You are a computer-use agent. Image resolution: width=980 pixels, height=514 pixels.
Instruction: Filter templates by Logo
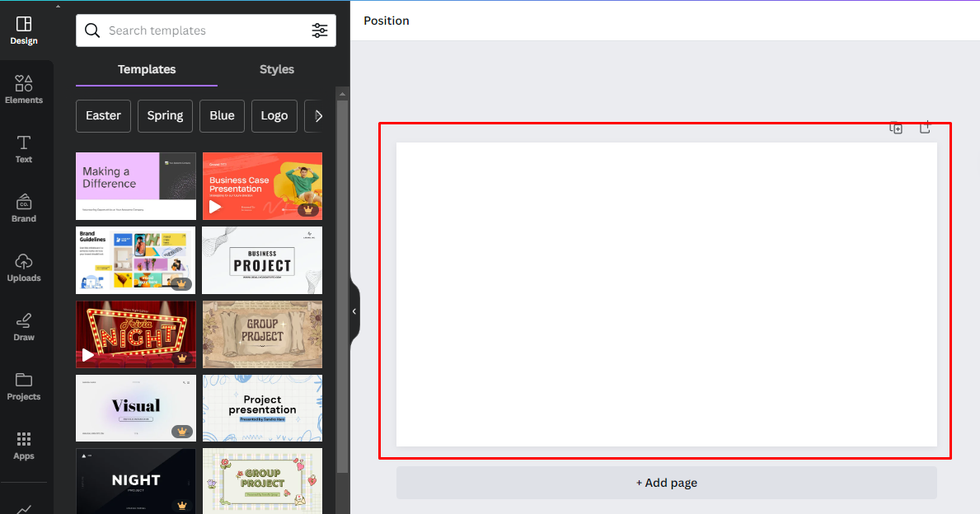click(x=274, y=115)
